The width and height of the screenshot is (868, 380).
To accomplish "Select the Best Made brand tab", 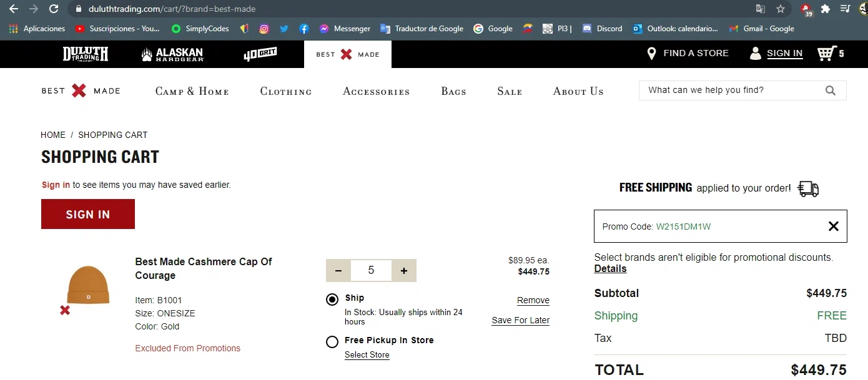I will pyautogui.click(x=348, y=54).
